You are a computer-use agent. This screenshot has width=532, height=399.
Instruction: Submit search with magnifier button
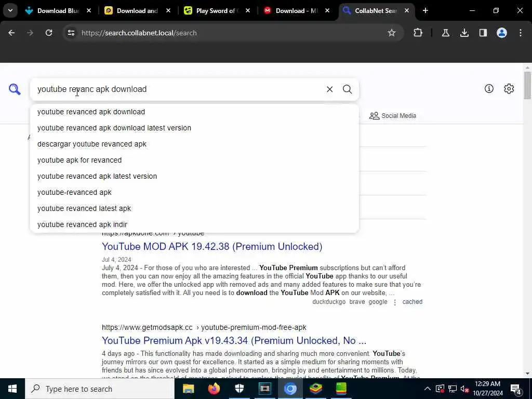[347, 89]
